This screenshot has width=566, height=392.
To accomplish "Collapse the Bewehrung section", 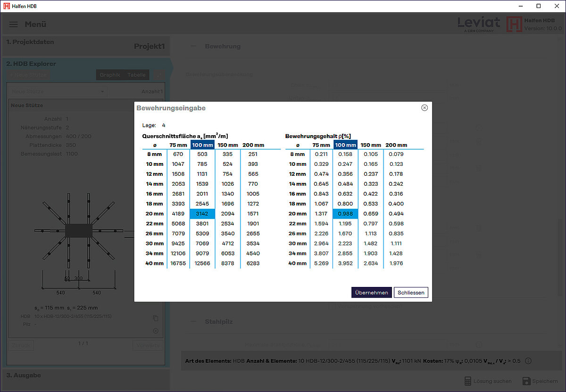I will click(193, 46).
